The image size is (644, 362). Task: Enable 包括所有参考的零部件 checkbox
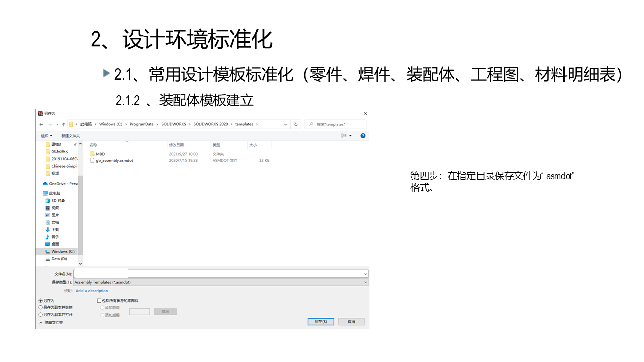point(99,301)
